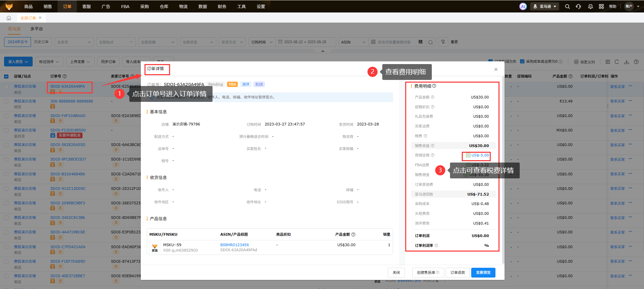Screen dimensions: 644x289
Task: Open the 业务员 dropdown filter
Action: [74, 42]
